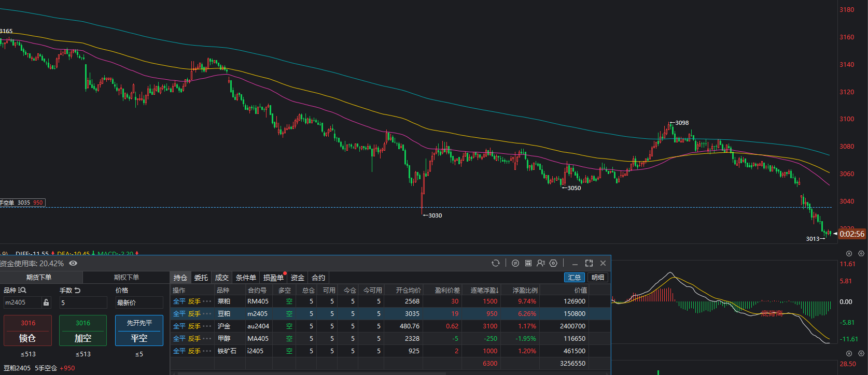Click 反手 for 甲醇 MA405

tap(194, 339)
